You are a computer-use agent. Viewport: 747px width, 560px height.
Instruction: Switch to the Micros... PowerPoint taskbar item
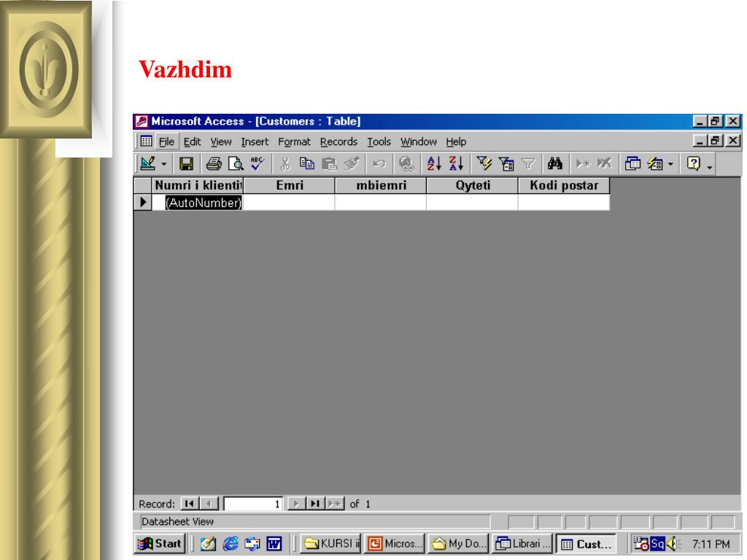point(395,543)
